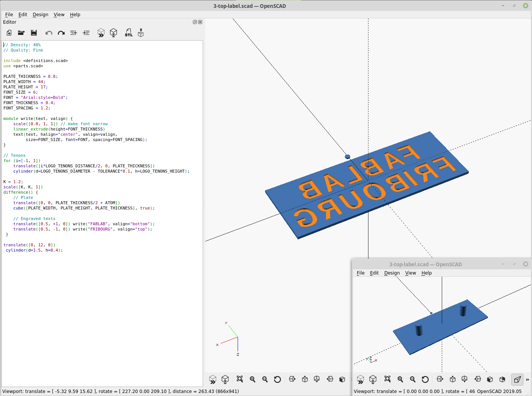Viewport: 532px width, 396px height.
Task: Switch to top view using the cube icon
Action: click(305, 379)
